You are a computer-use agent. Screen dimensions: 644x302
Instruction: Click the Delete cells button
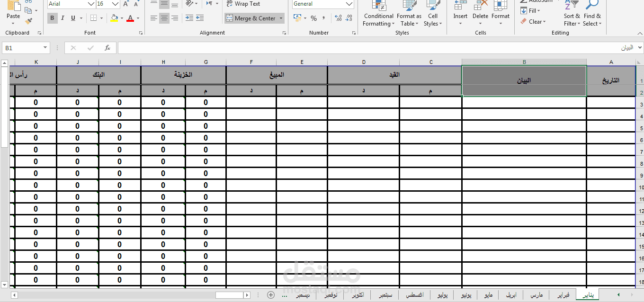click(480, 13)
